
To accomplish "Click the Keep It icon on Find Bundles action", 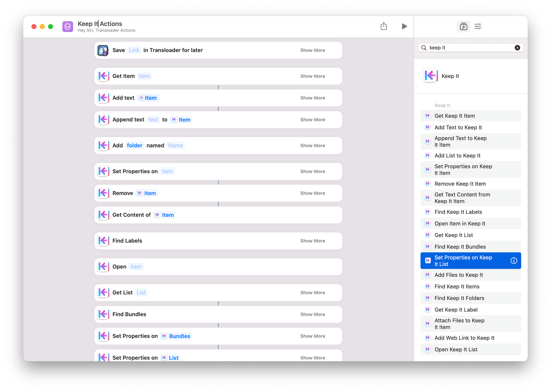I will (103, 314).
